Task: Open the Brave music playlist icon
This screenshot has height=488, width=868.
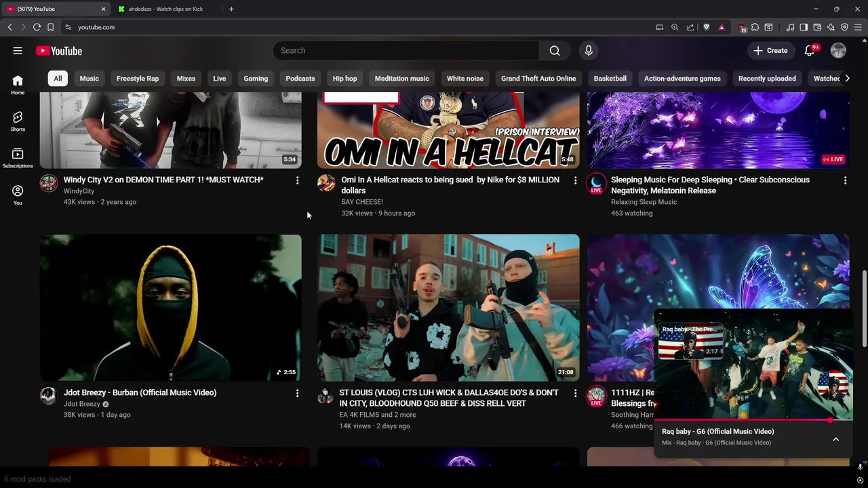Action: point(790,27)
